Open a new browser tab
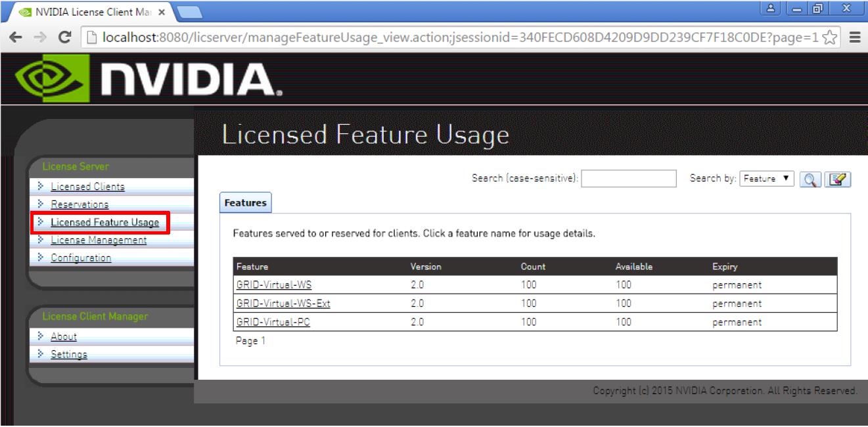Screen dimensions: 868x427 pos(189,11)
